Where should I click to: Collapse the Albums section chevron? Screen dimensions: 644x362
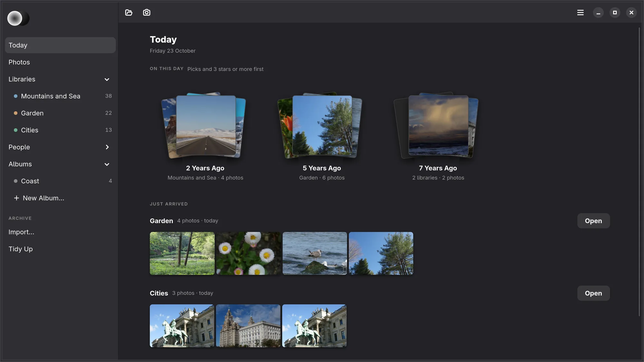point(107,164)
